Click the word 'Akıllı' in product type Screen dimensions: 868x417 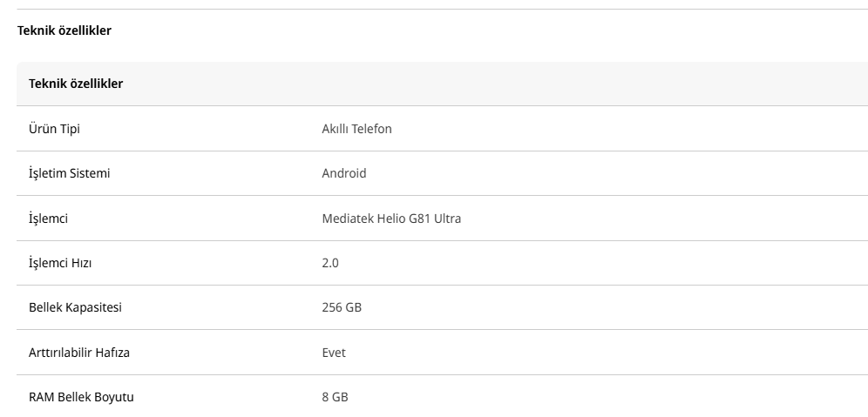click(x=335, y=129)
